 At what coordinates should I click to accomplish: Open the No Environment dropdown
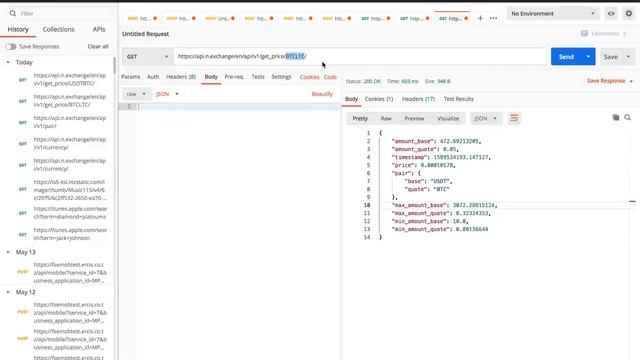553,13
